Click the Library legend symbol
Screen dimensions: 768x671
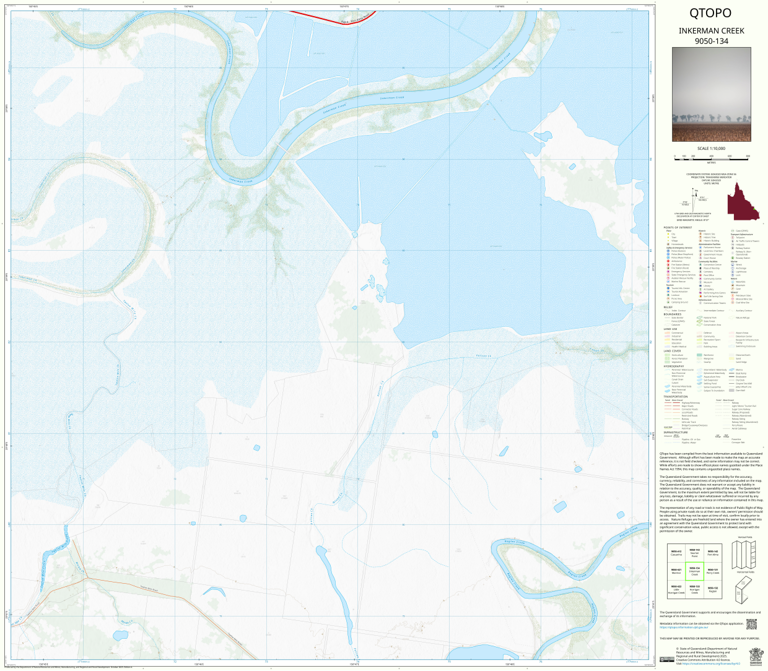point(700,286)
